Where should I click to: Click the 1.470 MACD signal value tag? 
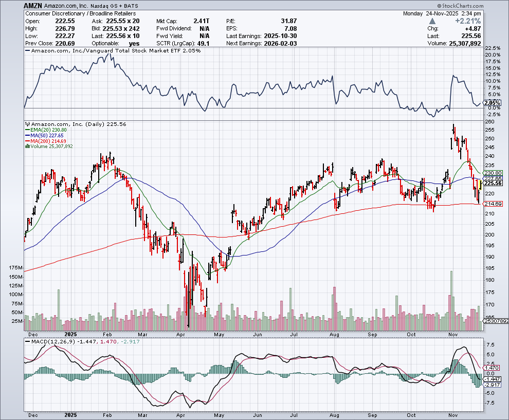coord(492,368)
